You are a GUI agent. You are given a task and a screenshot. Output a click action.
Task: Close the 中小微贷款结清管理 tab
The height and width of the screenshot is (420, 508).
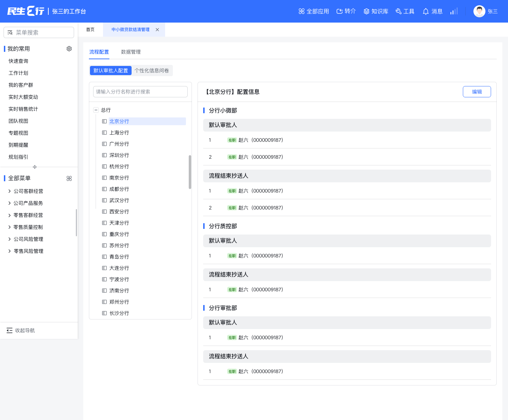pyautogui.click(x=157, y=30)
